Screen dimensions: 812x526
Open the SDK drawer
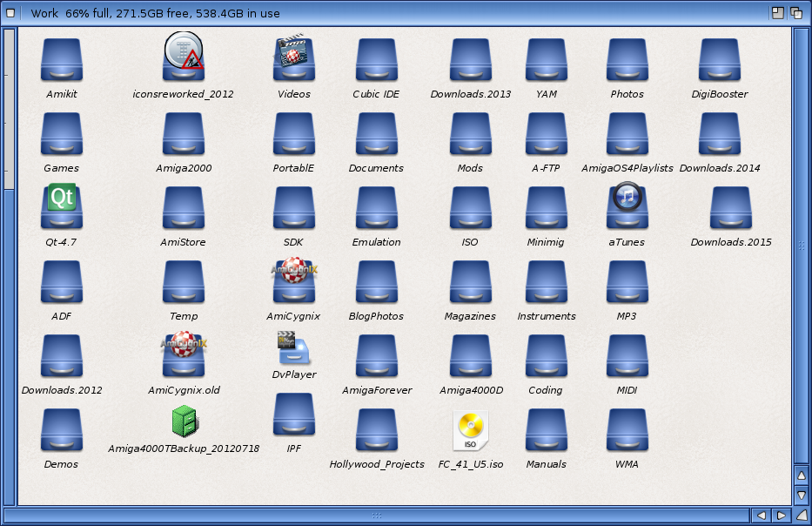(293, 208)
